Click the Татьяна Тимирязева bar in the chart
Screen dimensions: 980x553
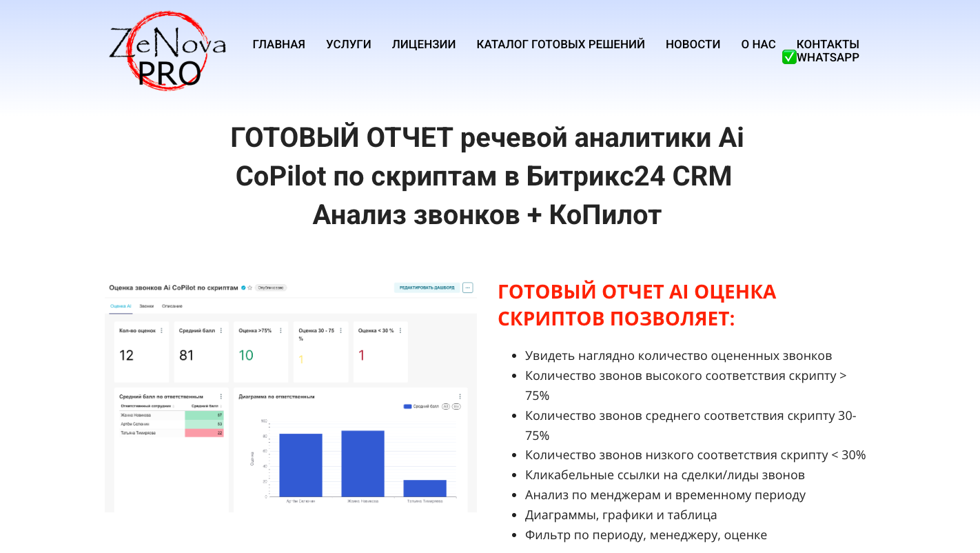point(425,488)
